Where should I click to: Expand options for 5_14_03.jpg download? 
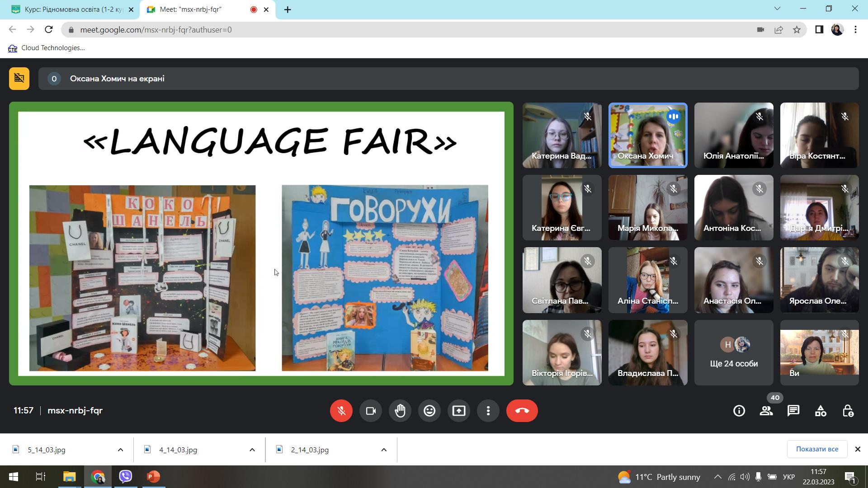point(120,450)
